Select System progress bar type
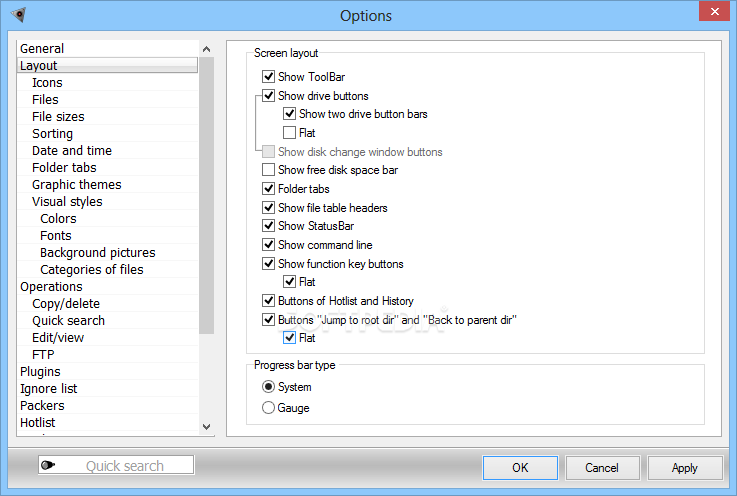737x496 pixels. (x=268, y=386)
